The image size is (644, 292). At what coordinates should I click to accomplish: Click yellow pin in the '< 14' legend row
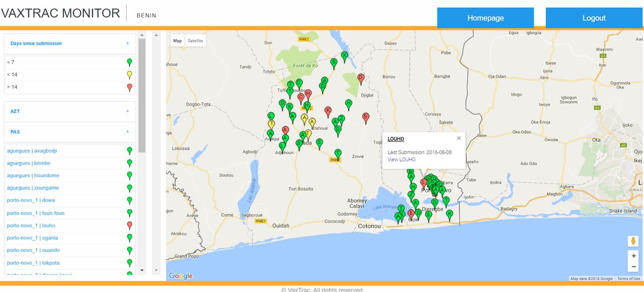click(129, 74)
